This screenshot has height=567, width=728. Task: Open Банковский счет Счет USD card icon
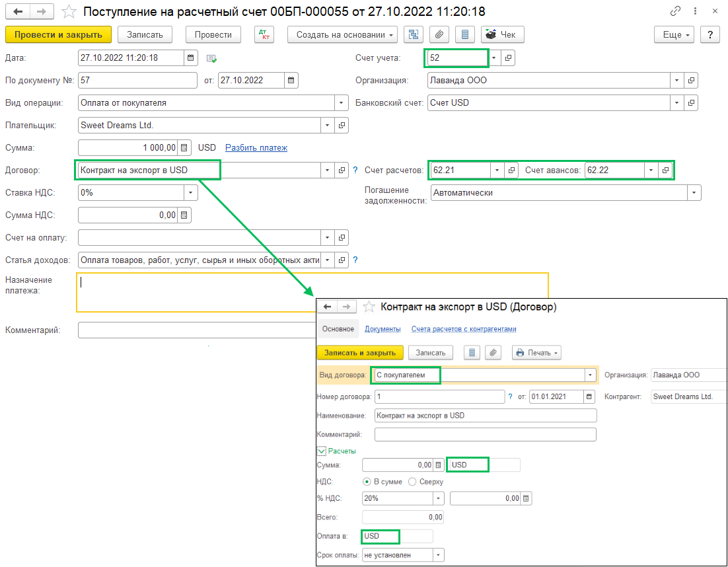tap(691, 102)
